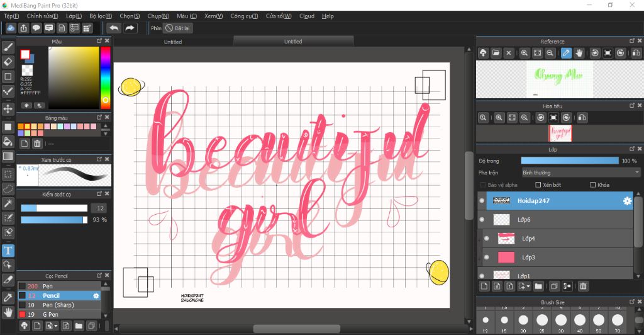
Task: Click the Undo arrow button
Action: 114,28
